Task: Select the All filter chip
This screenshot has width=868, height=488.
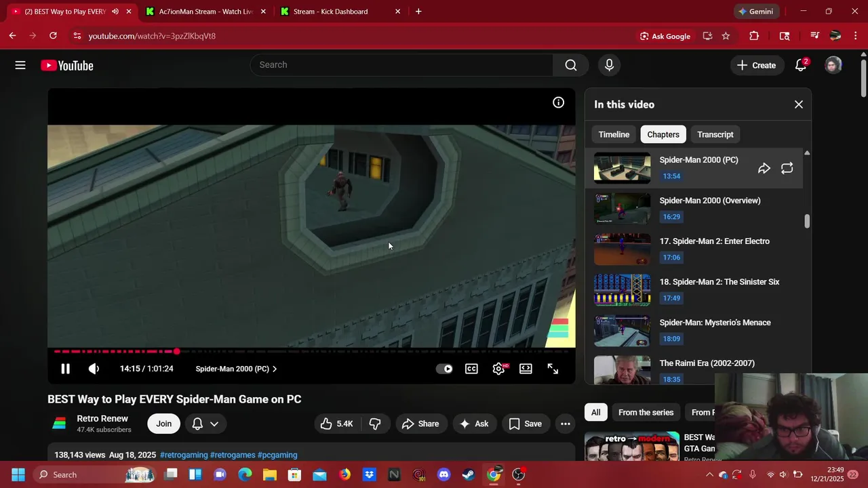Action: pos(595,412)
